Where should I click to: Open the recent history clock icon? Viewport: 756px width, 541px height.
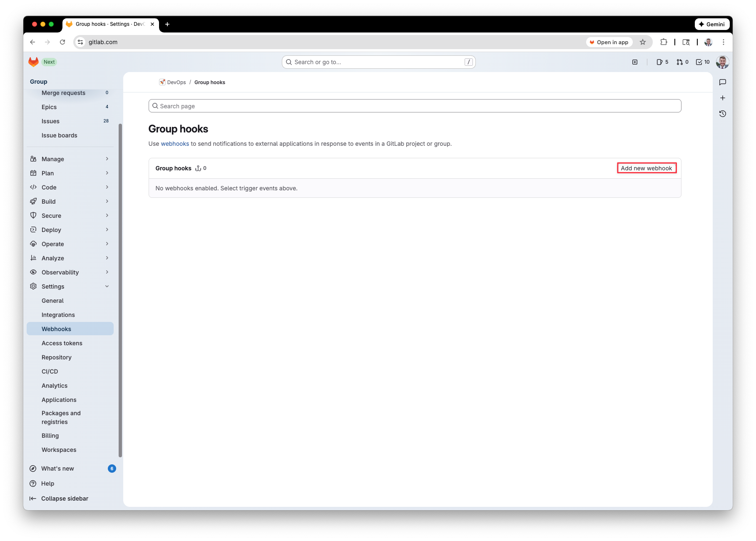point(723,114)
